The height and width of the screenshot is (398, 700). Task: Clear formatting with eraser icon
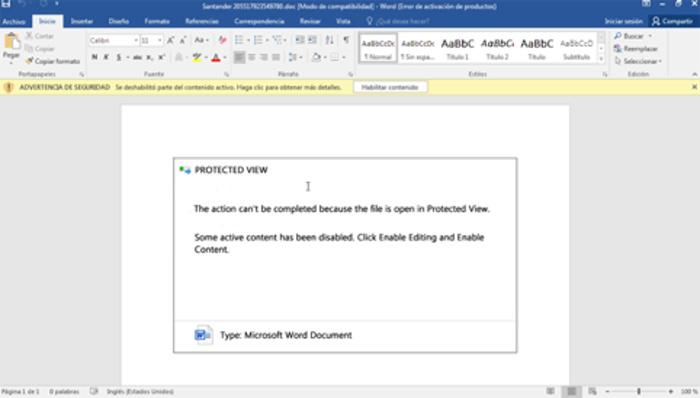[222, 40]
